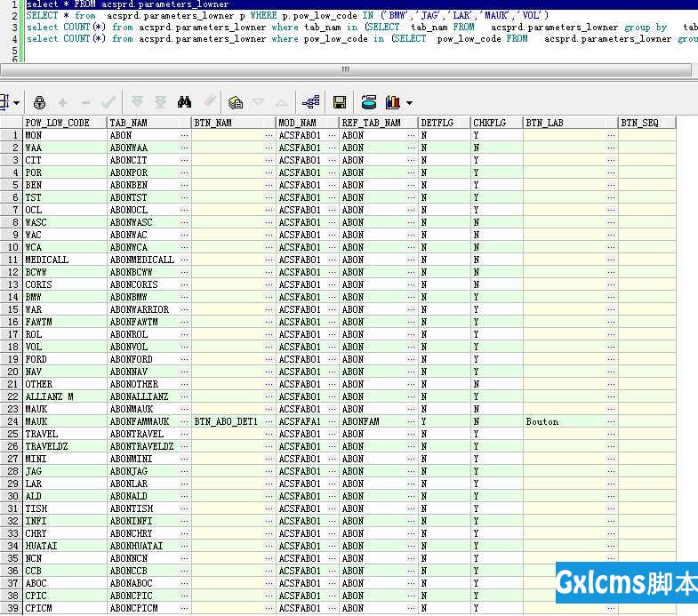
Task: Click the floppy disk export results icon
Action: [x=340, y=102]
